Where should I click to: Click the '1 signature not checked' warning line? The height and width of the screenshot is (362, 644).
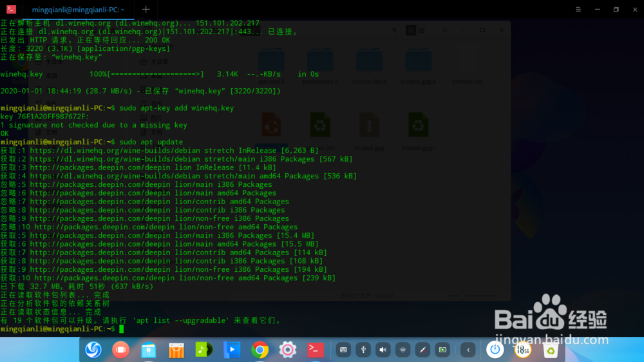pos(93,125)
